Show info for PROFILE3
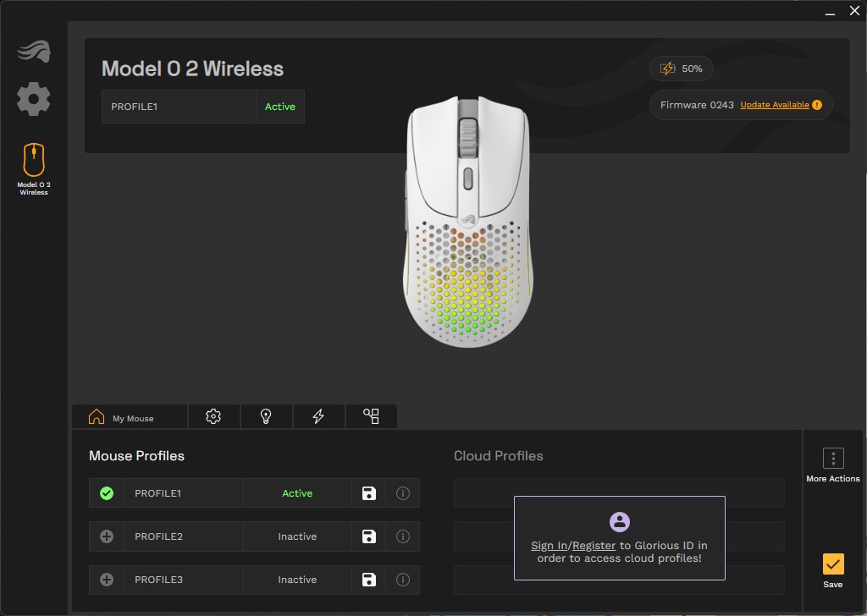The height and width of the screenshot is (616, 867). tap(403, 580)
